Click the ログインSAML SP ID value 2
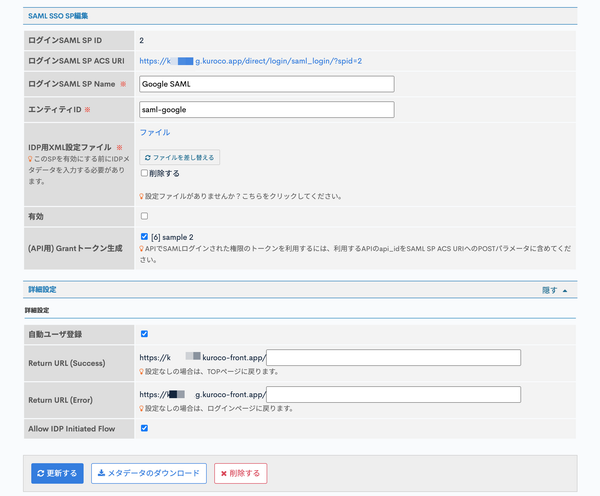 pos(142,41)
